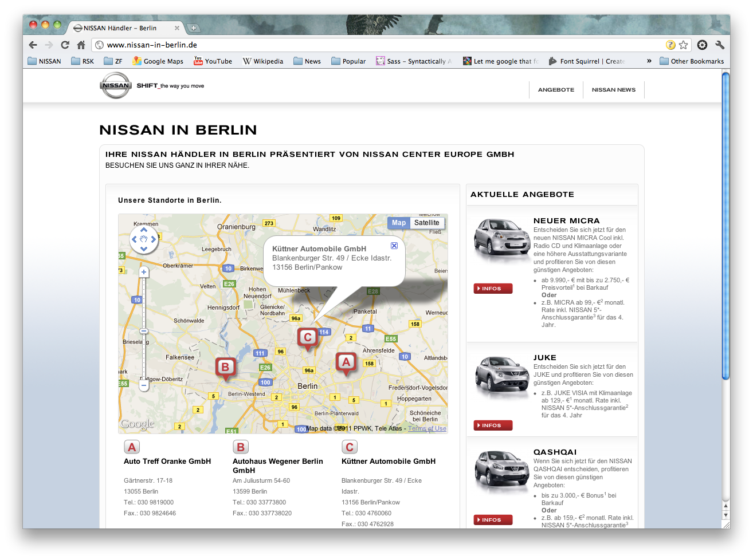The image size is (753, 560).
Task: Open Sass – Syntactically bookmark
Action: point(414,61)
